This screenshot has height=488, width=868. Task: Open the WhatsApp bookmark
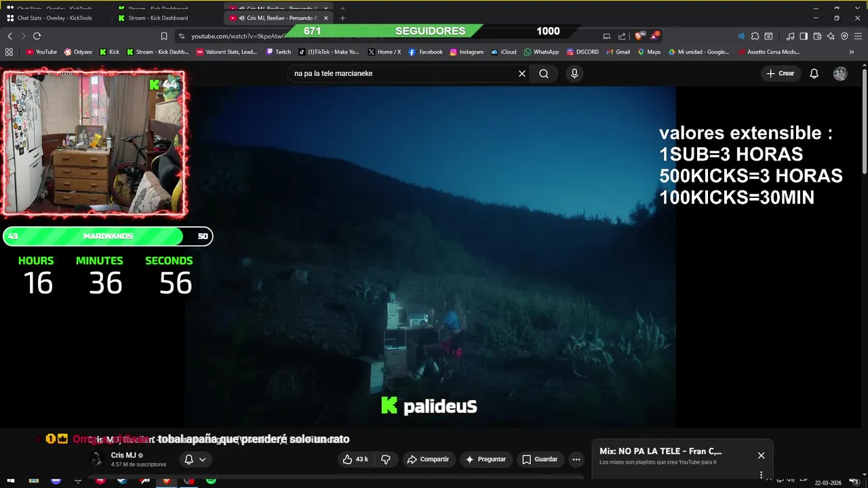[x=541, y=52]
